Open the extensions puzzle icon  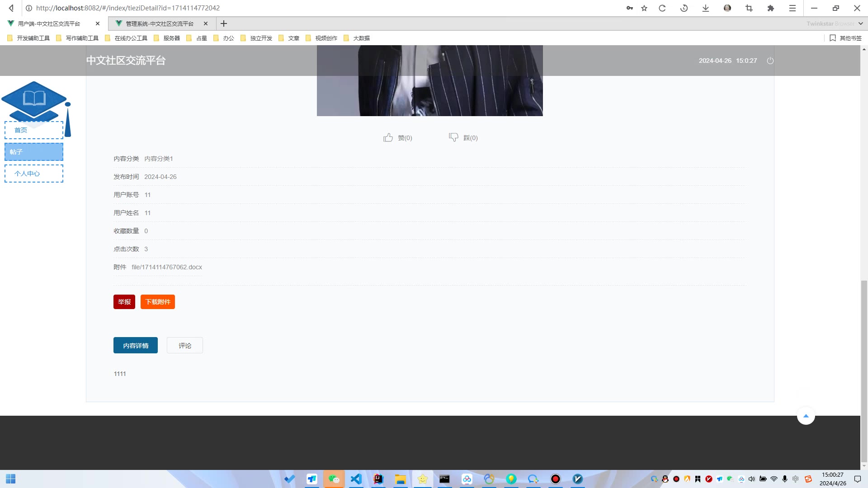pos(771,8)
